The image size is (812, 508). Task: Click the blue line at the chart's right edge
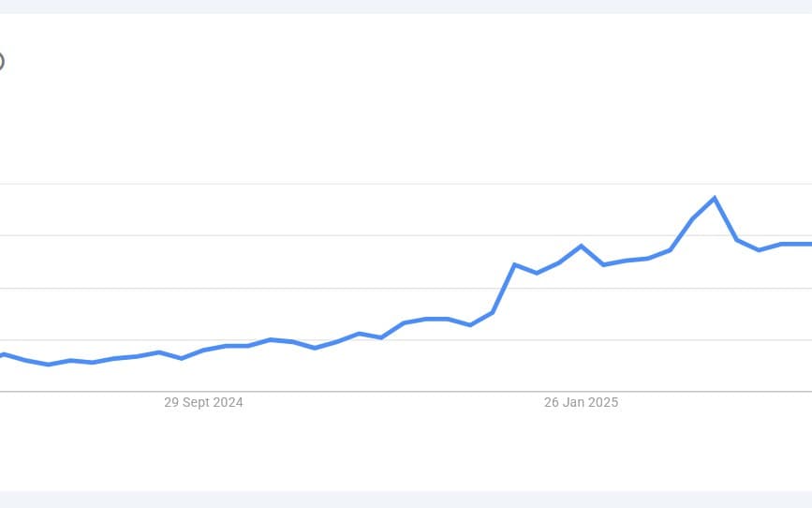(808, 244)
